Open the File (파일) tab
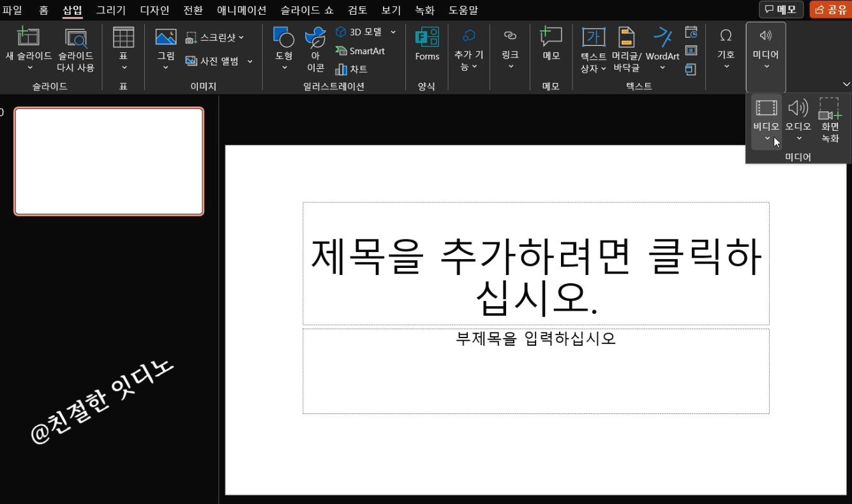The image size is (852, 504). coord(12,10)
